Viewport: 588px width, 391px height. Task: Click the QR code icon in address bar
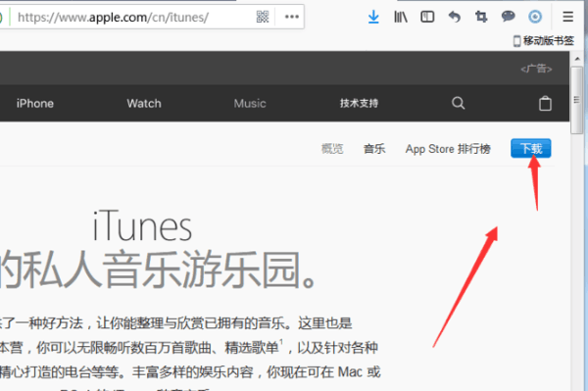pyautogui.click(x=263, y=17)
